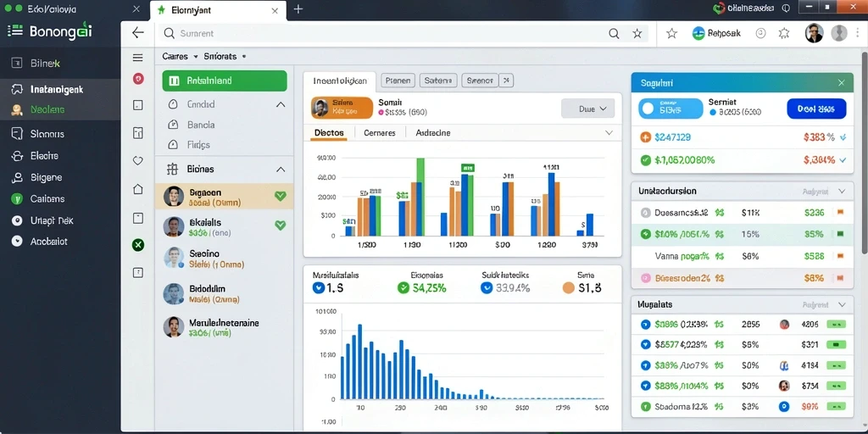Click the heart icon in narrow sidebar
The width and height of the screenshot is (868, 434).
tap(138, 161)
